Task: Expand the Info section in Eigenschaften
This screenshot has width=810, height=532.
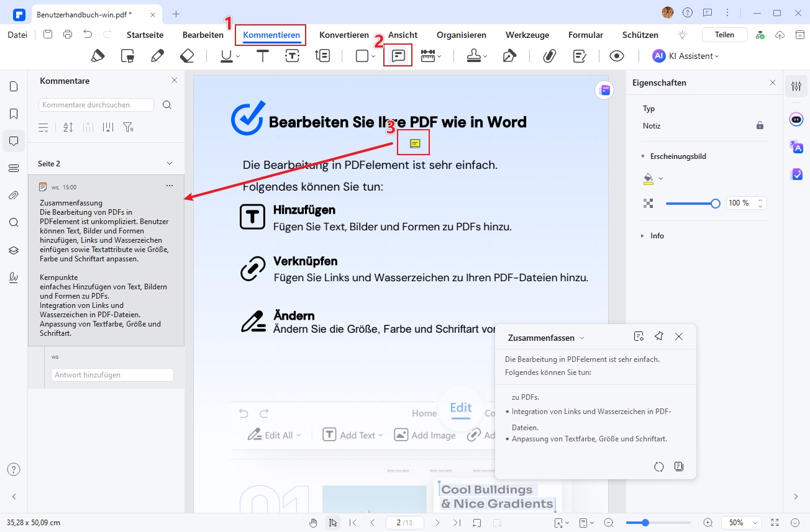Action: [643, 235]
